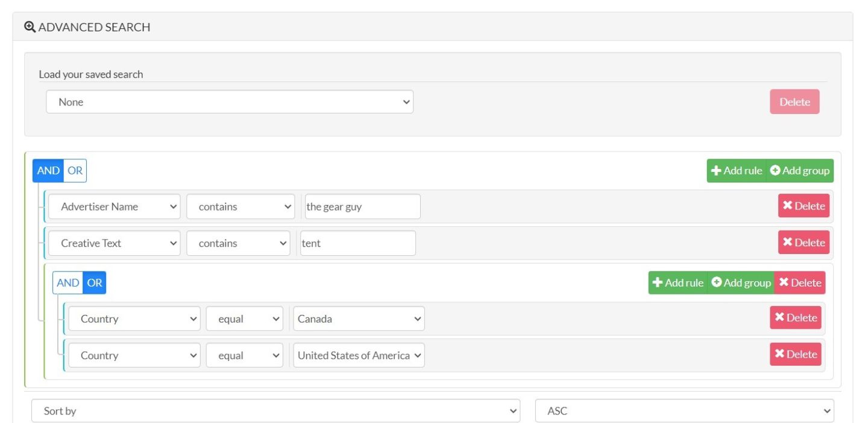Switch top-level condition to OR
868x423 pixels.
[75, 171]
